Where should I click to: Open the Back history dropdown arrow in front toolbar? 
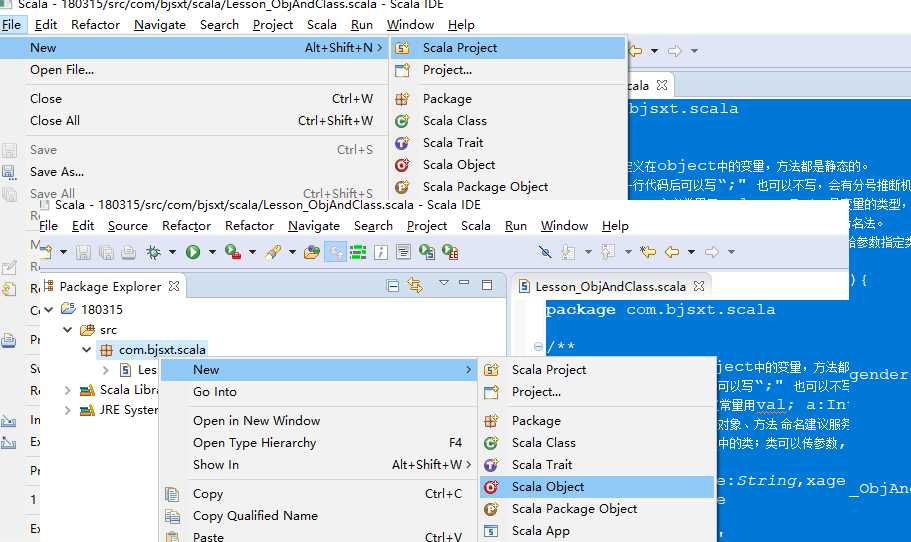point(691,252)
